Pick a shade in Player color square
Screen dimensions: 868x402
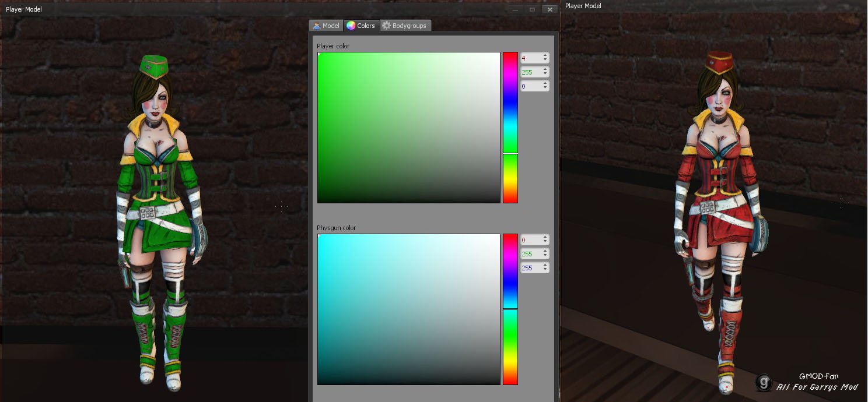click(409, 128)
